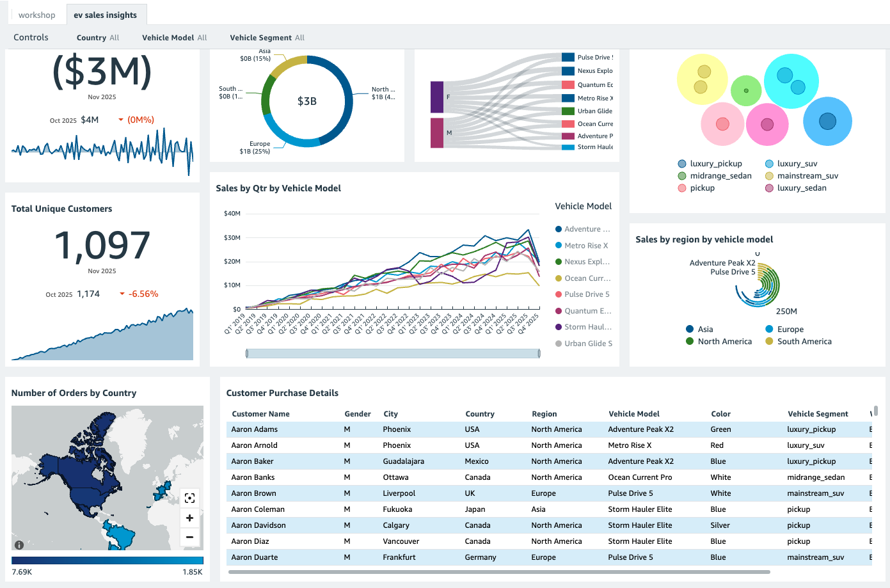The height and width of the screenshot is (588, 890).
Task: Open the info icon on the map
Action: point(19,545)
